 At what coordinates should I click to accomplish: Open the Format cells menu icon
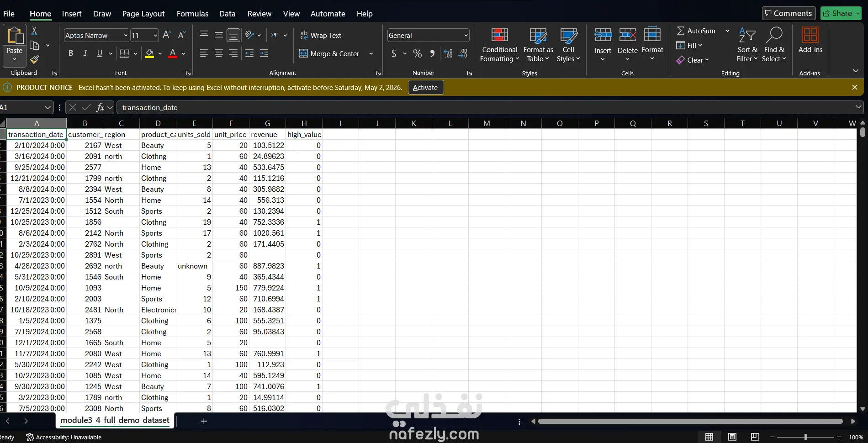pos(652,34)
